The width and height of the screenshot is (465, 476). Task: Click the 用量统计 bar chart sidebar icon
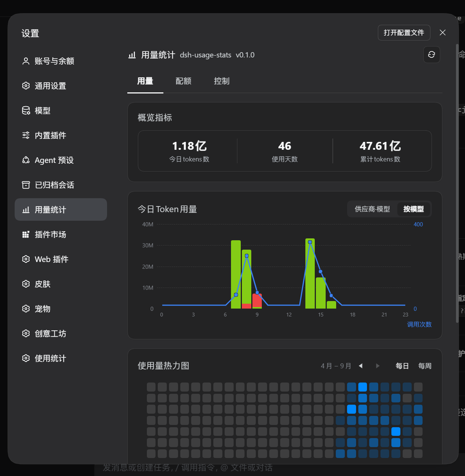click(26, 210)
